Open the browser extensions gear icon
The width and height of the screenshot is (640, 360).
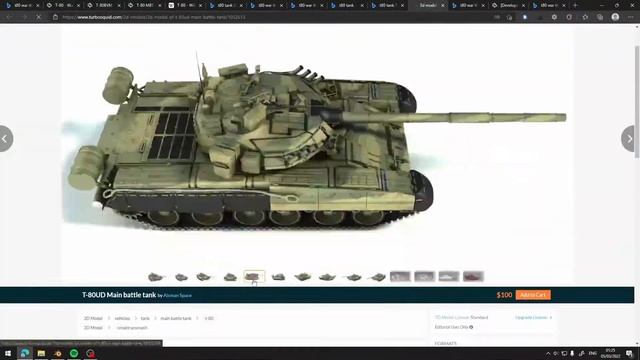(x=554, y=17)
